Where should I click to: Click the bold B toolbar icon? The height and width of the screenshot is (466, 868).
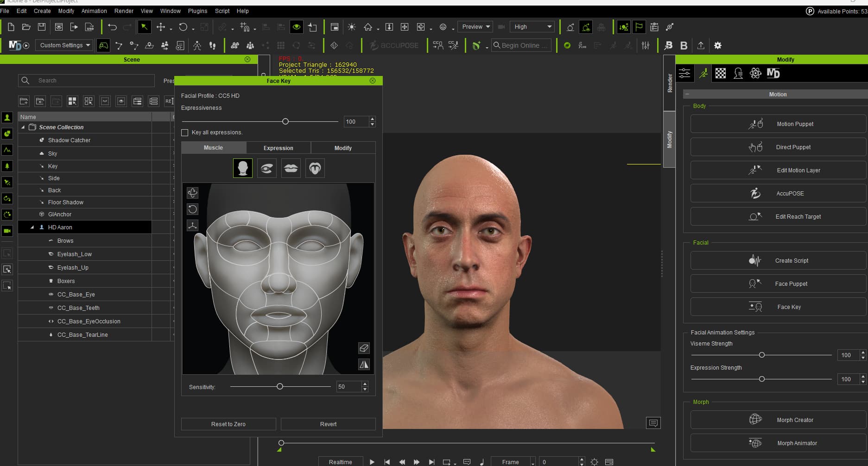pyautogui.click(x=684, y=45)
